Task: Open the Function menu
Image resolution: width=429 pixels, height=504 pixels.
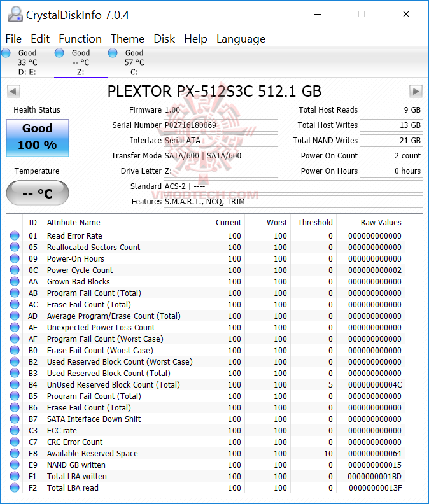Action: coord(80,39)
